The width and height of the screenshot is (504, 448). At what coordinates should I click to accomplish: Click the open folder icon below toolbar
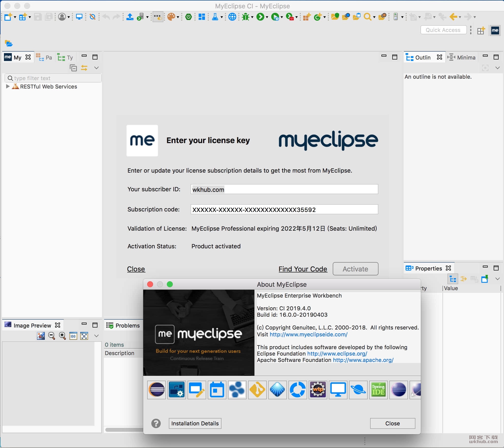pyautogui.click(x=9, y=43)
